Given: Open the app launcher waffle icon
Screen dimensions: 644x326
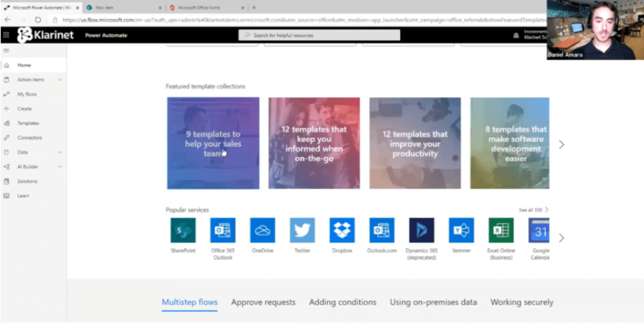Looking at the screenshot, I should pos(6,35).
